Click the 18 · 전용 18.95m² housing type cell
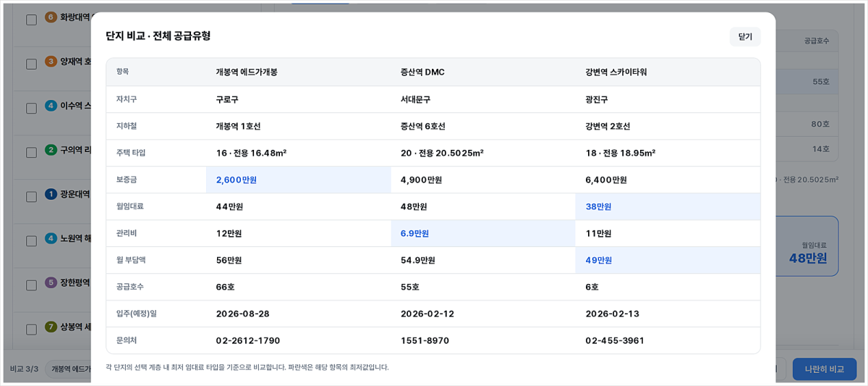The image size is (868, 386). [x=621, y=153]
